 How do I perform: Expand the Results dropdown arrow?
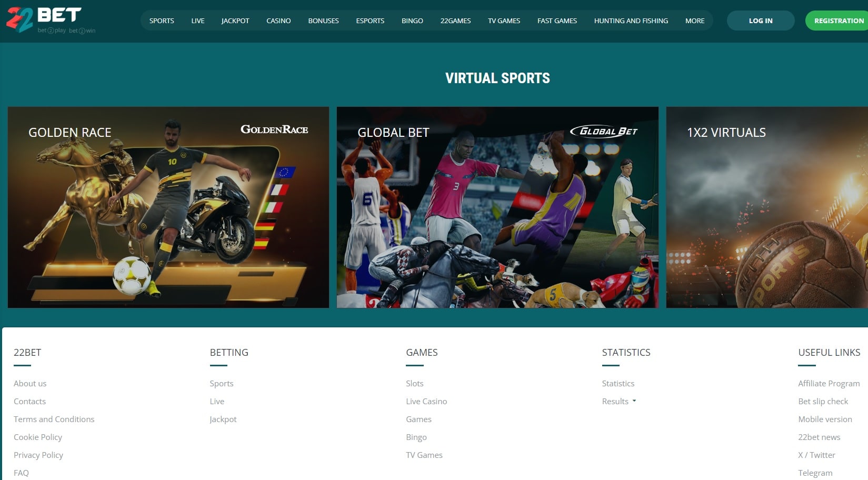[634, 401]
